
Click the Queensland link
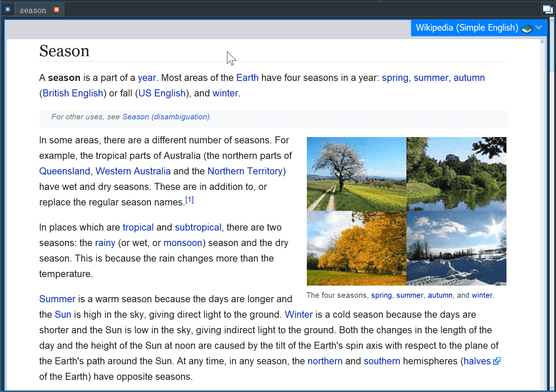coord(64,171)
